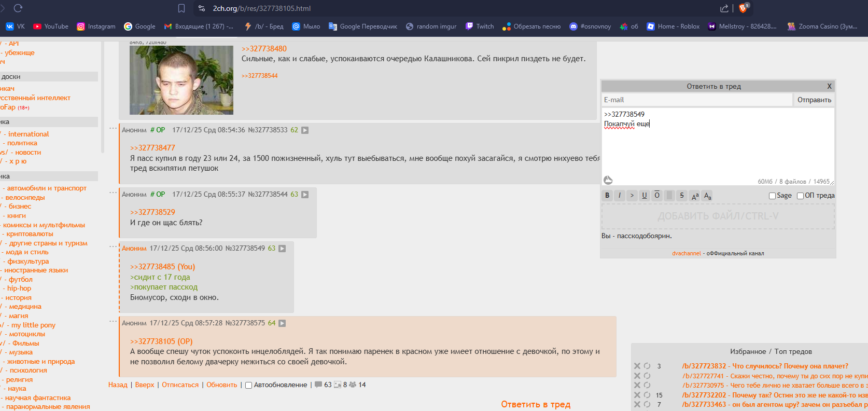Insert quote marker with the > button
The height and width of the screenshot is (411, 868).
pyautogui.click(x=632, y=196)
